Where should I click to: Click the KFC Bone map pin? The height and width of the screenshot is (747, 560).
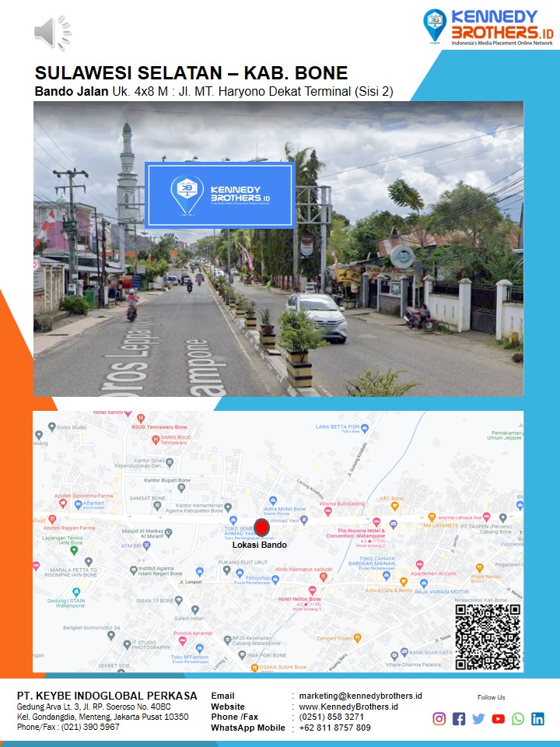[x=395, y=507]
